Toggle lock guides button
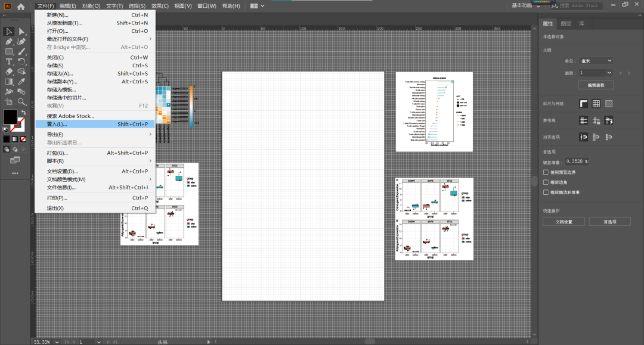644x345 pixels. [596, 120]
